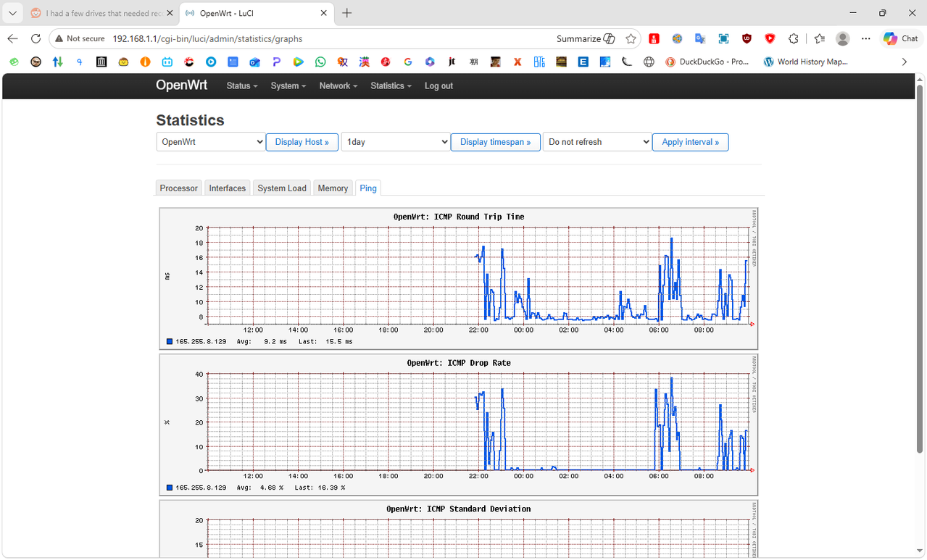Open the jt bookmark icon

tap(452, 62)
